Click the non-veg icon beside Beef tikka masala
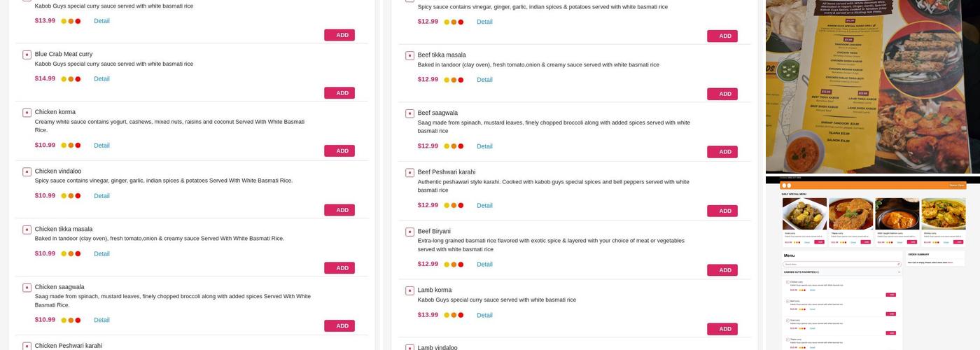 (409, 55)
